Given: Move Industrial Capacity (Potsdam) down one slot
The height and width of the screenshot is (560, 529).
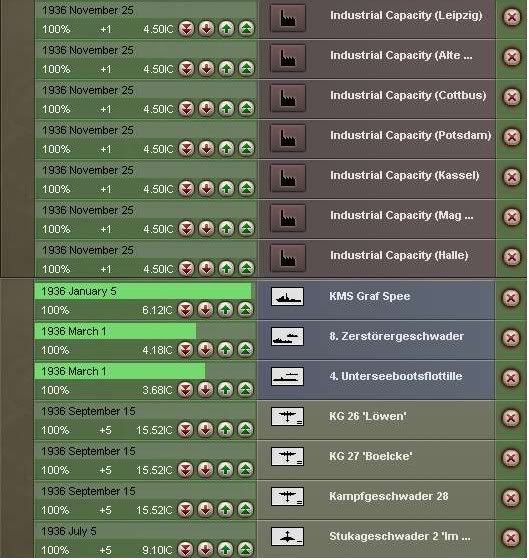Looking at the screenshot, I should tap(206, 149).
